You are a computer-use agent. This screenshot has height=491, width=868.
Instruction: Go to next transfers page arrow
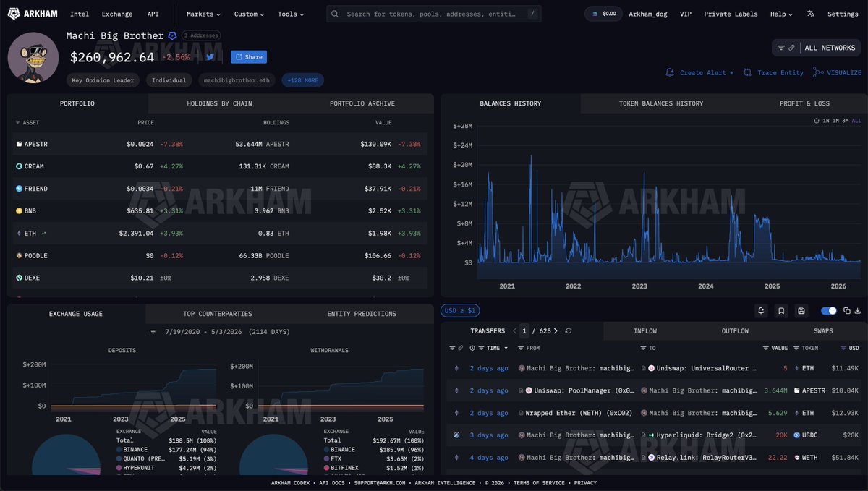[x=557, y=331]
